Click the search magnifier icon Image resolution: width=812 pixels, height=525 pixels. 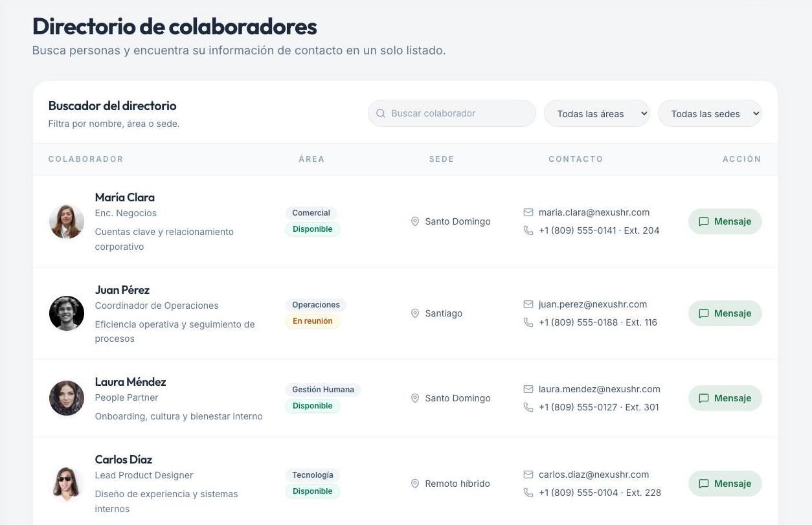[381, 113]
